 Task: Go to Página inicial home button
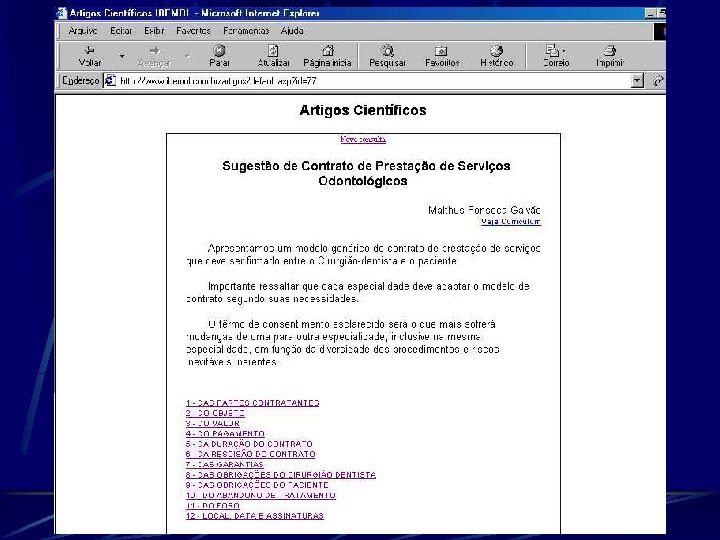point(327,56)
